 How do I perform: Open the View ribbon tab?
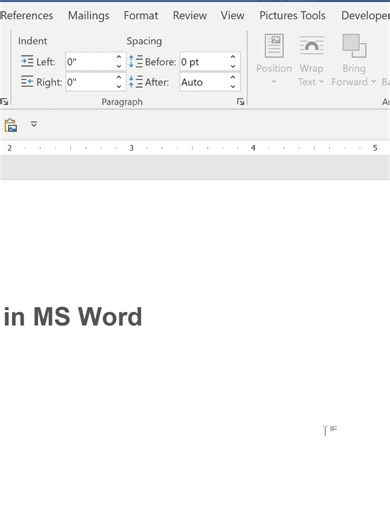tap(232, 15)
